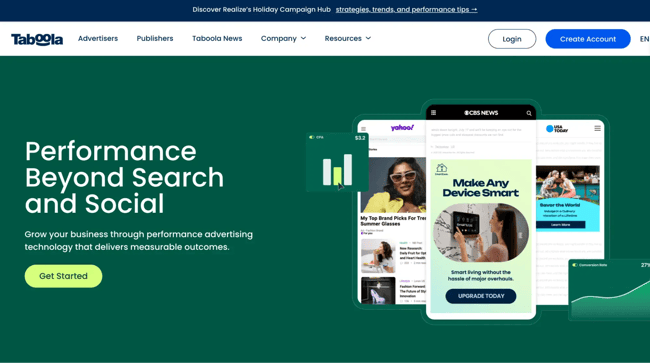Open the Advertisers page
The image size is (650, 363).
pyautogui.click(x=98, y=39)
